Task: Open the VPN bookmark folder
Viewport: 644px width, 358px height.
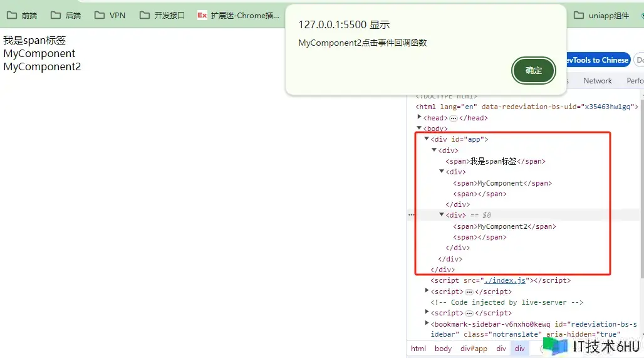Action: click(110, 16)
